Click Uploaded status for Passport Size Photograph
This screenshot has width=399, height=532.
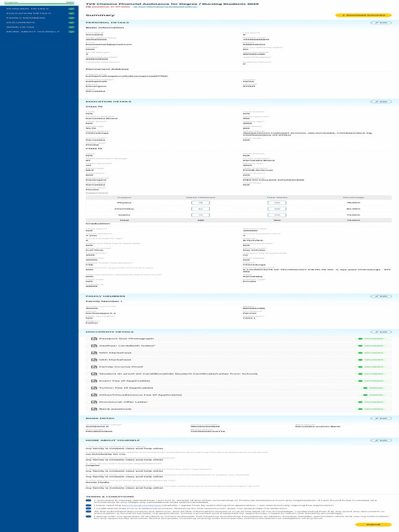[371, 339]
